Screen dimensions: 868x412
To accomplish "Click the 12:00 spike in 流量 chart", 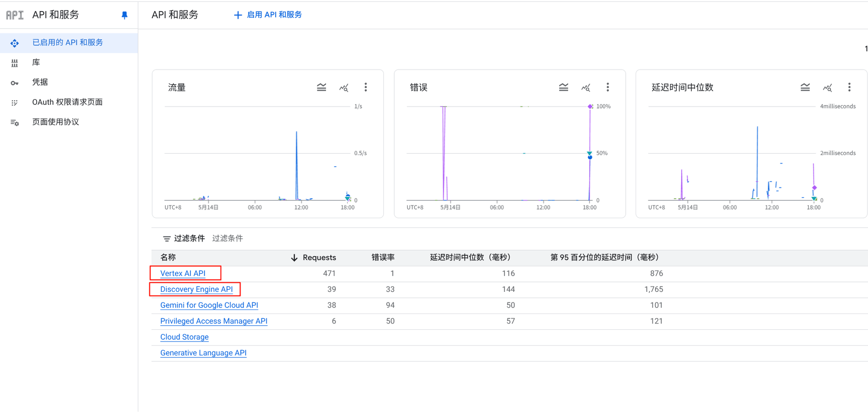I will coord(297,165).
